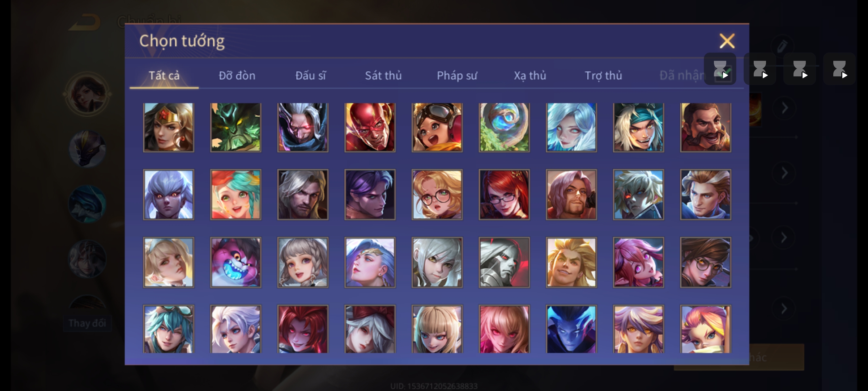Choose the purple grinning cat creature hero

click(235, 262)
